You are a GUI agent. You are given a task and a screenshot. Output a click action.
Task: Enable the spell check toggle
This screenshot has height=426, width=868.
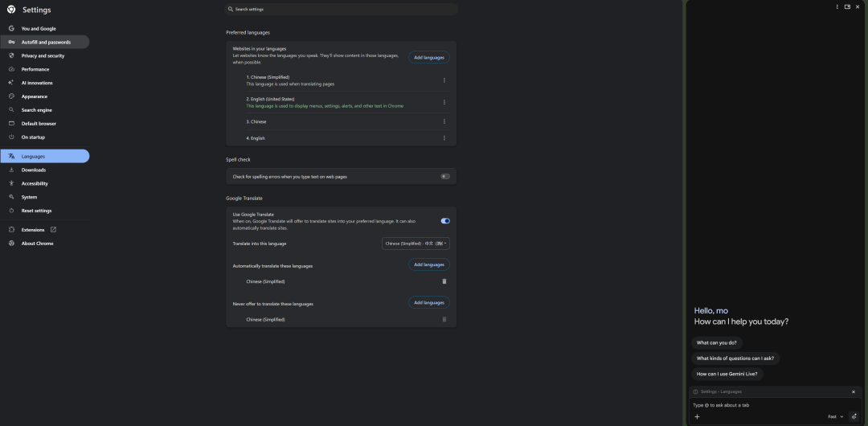tap(445, 176)
